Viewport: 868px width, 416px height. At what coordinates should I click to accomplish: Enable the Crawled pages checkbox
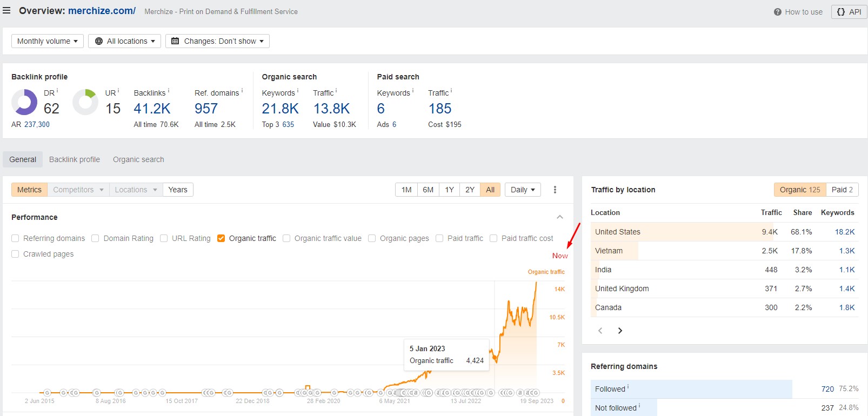tap(15, 254)
